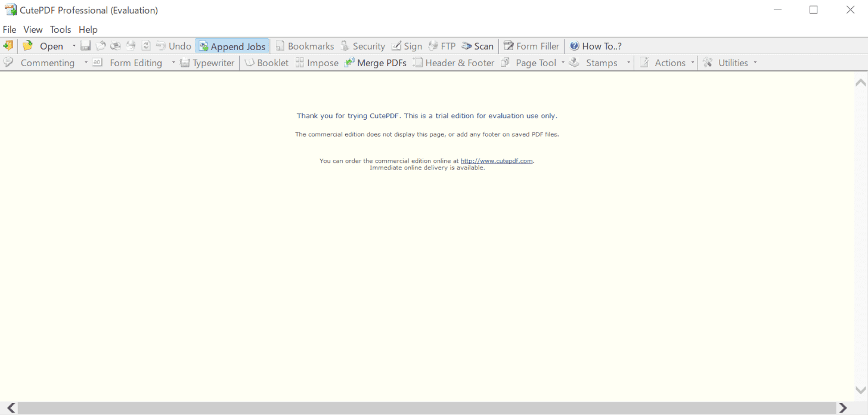Open the Bookmarks tool

[x=305, y=46]
